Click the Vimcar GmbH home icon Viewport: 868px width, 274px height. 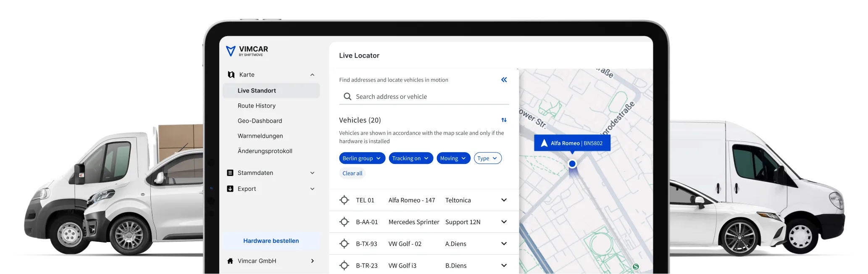point(230,261)
